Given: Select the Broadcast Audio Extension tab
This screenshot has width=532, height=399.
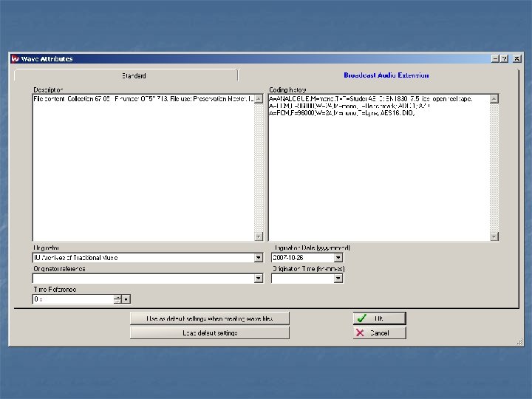Looking at the screenshot, I should click(386, 75).
